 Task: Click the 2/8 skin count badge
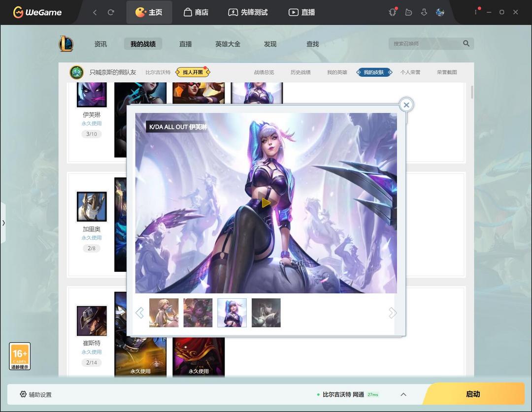[92, 248]
